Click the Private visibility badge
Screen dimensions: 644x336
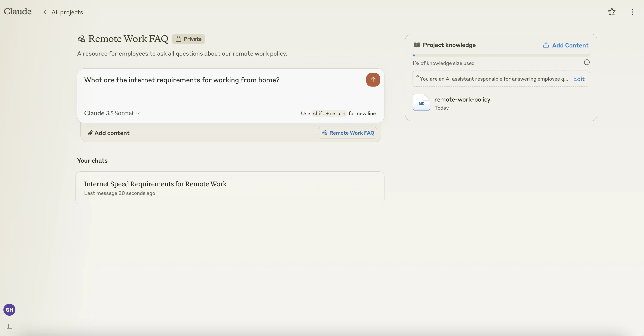coord(188,39)
